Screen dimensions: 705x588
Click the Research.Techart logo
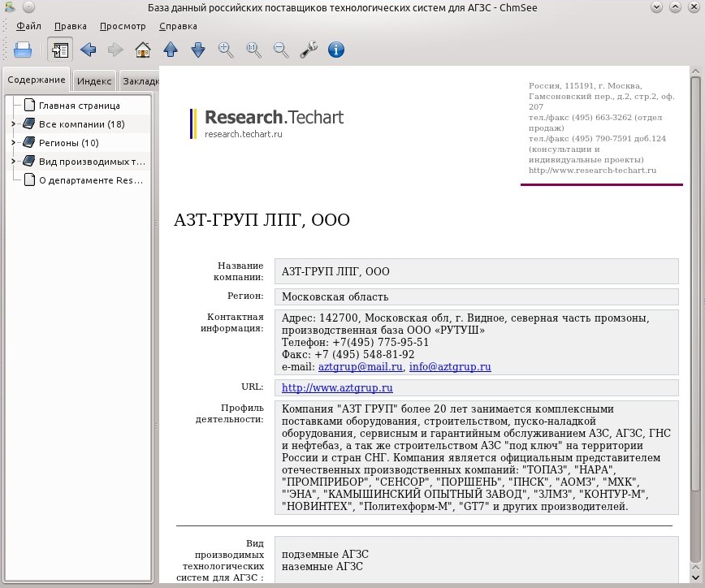(x=267, y=123)
